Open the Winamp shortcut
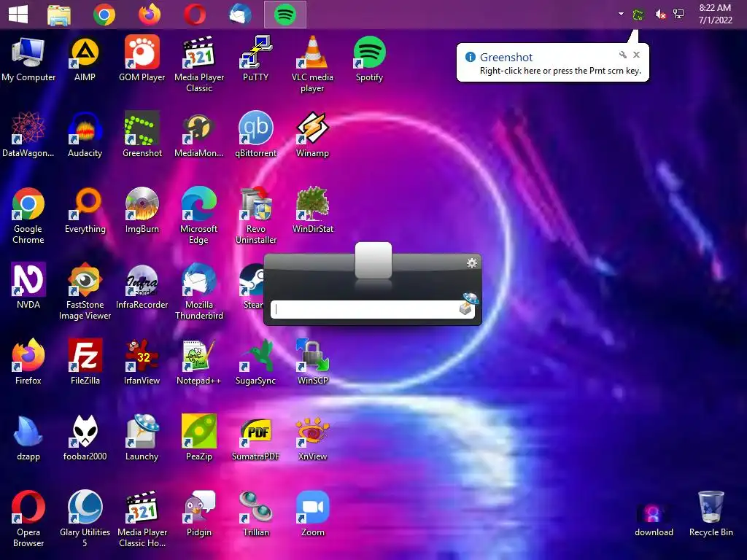The height and width of the screenshot is (560, 747). 312,135
